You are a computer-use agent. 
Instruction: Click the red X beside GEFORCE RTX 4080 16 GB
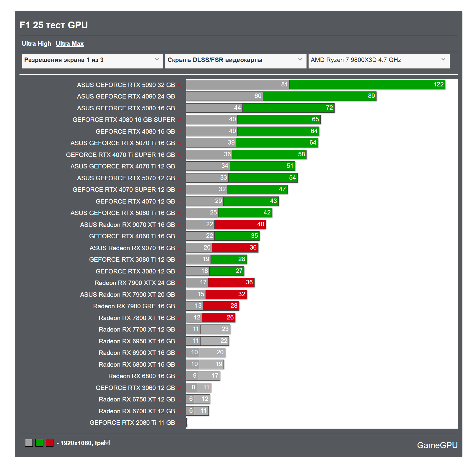[x=179, y=132]
